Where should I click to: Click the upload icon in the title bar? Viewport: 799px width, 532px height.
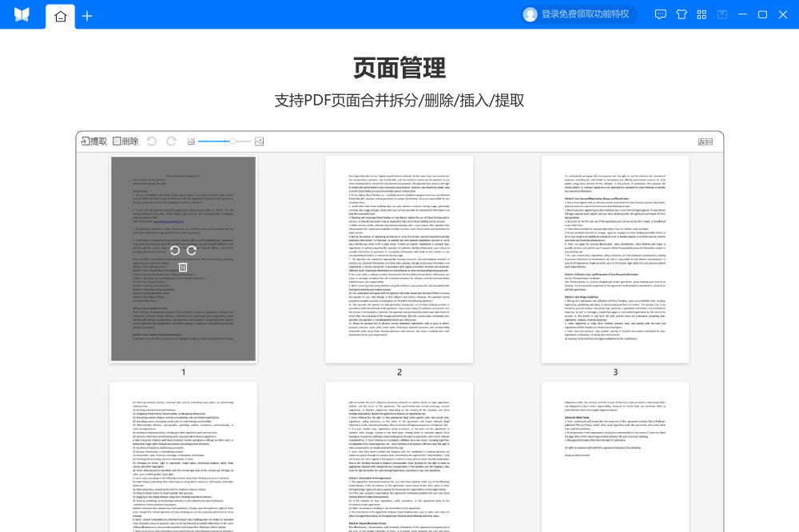721,14
